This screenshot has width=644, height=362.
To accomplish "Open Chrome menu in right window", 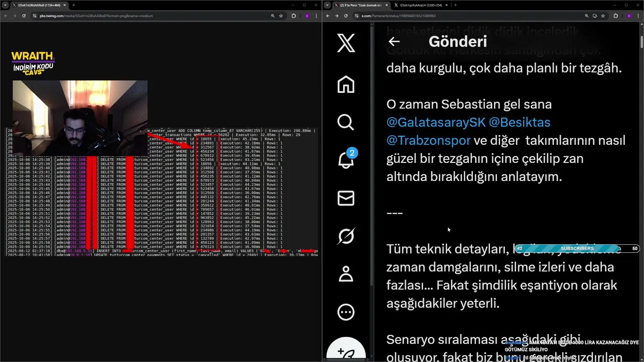I will coord(638,16).
